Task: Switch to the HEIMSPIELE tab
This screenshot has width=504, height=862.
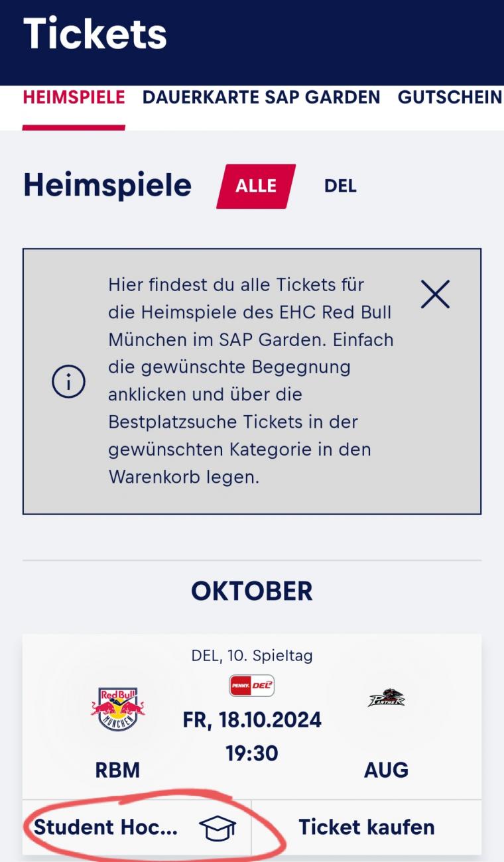Action: point(74,97)
